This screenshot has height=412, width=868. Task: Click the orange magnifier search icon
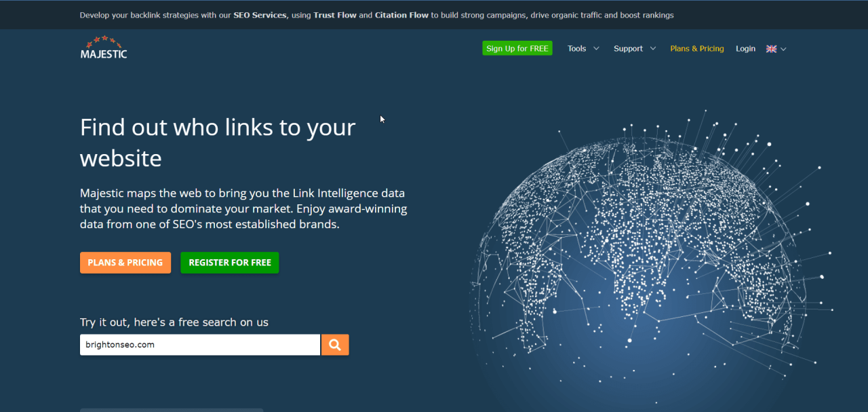click(335, 345)
